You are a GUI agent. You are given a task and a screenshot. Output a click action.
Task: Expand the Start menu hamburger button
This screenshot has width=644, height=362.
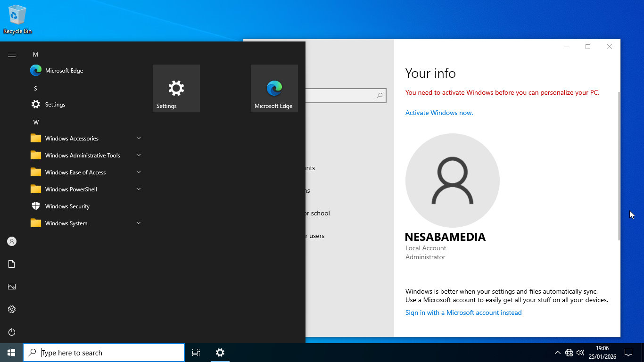click(x=12, y=55)
